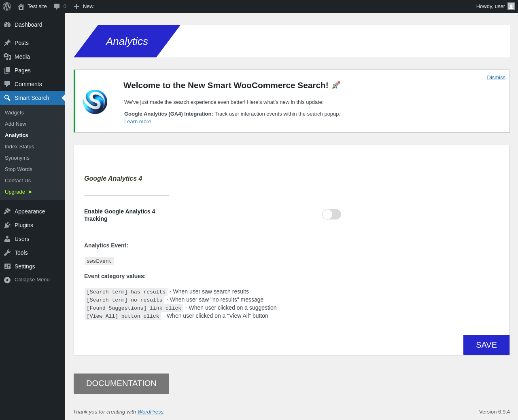Open the Users menu label
Image resolution: width=518 pixels, height=420 pixels.
coord(22,239)
